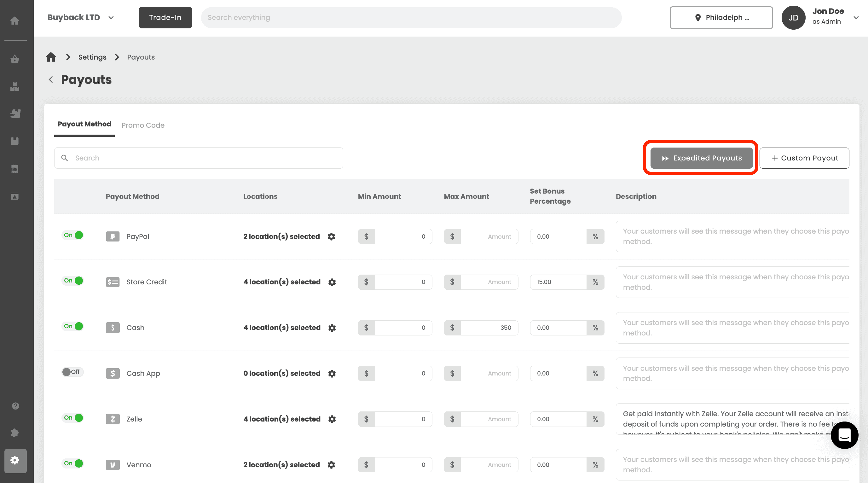Click the breadcrumb home icon
This screenshot has height=483, width=868.
pos(51,57)
